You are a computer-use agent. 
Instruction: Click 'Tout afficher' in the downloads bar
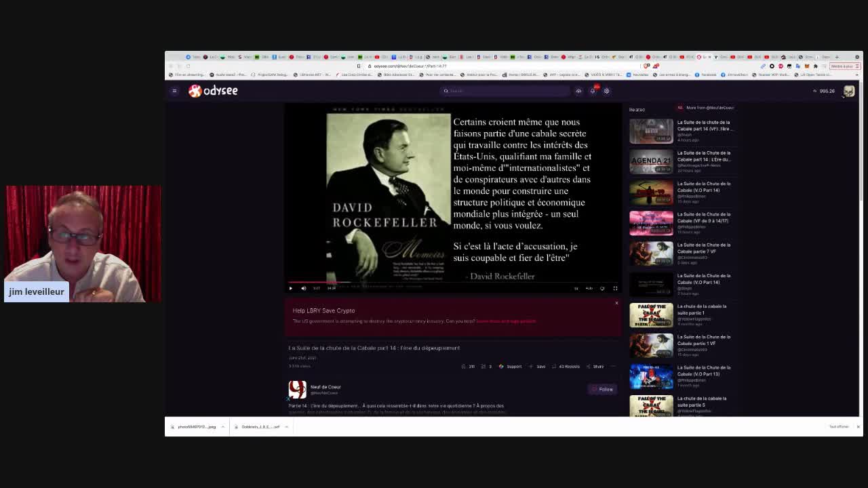pos(839,427)
